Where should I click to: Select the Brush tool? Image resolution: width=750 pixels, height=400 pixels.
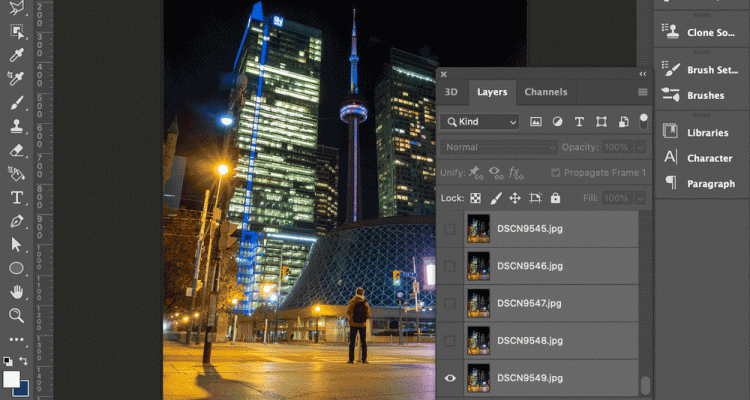pyautogui.click(x=17, y=102)
